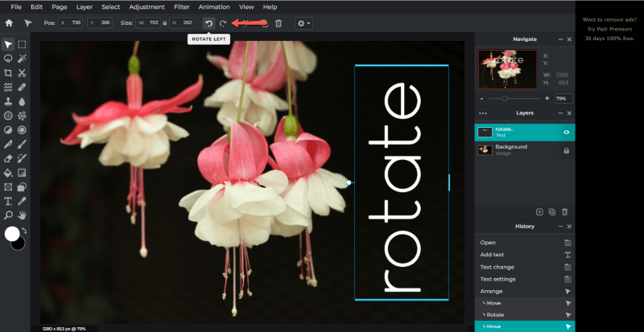Image resolution: width=644 pixels, height=332 pixels.
Task: Swap foreground and background colors
Action: 24,231
